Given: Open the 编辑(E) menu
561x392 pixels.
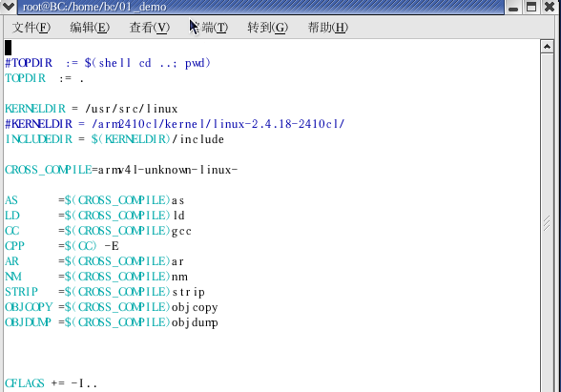Looking at the screenshot, I should click(90, 28).
